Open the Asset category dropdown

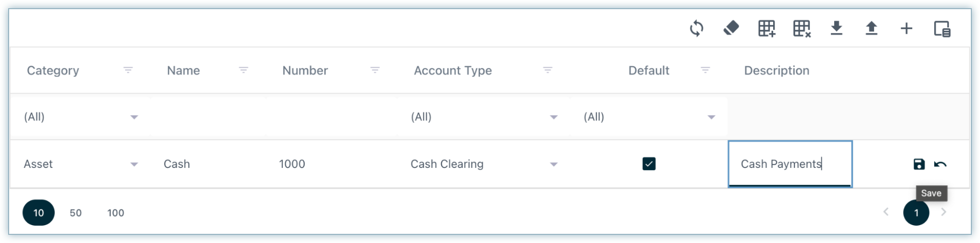[134, 164]
